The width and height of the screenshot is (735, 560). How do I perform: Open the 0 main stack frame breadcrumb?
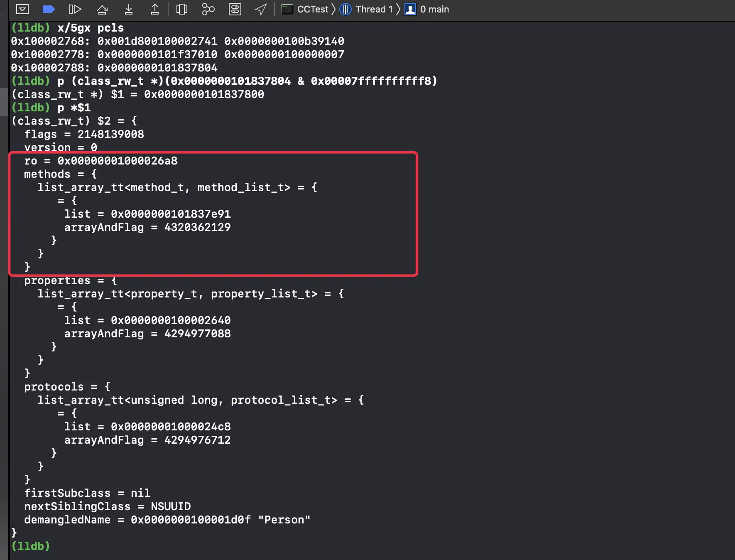click(427, 9)
